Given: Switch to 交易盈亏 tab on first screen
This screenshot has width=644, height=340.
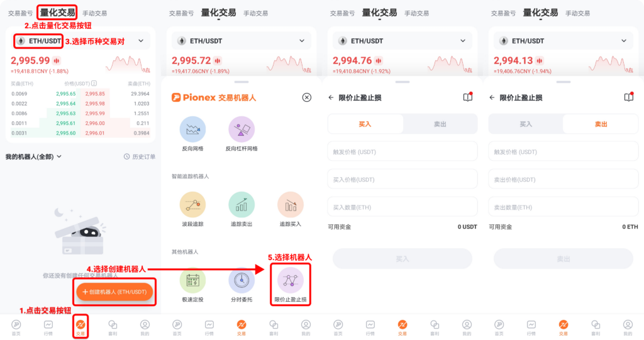Looking at the screenshot, I should tap(20, 13).
